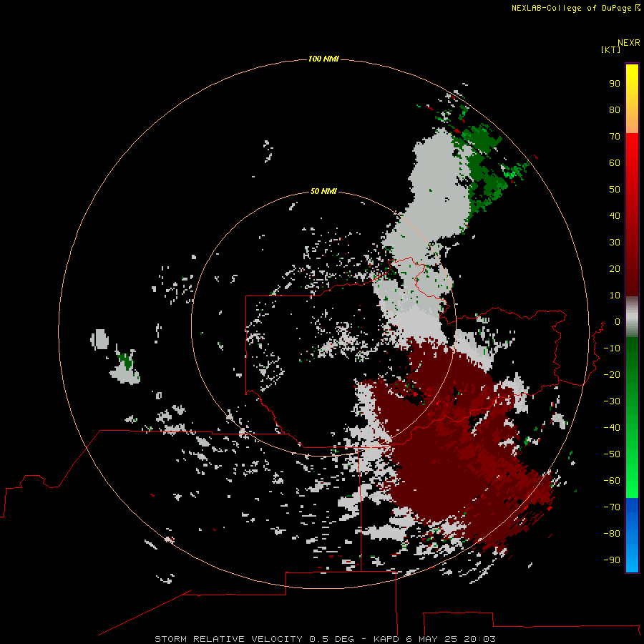Pick the -40 knot value on the scale
The height and width of the screenshot is (644, 644).
612,428
